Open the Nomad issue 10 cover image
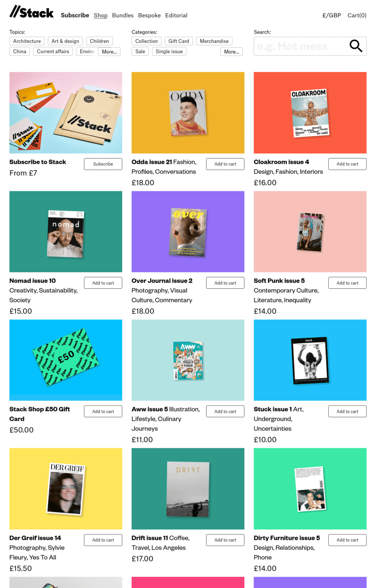Screen dimensions: 376x588 point(66,232)
